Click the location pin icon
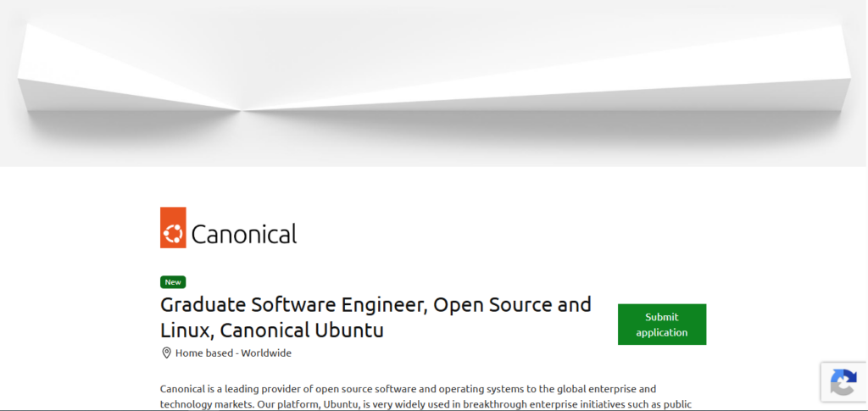 coord(166,353)
